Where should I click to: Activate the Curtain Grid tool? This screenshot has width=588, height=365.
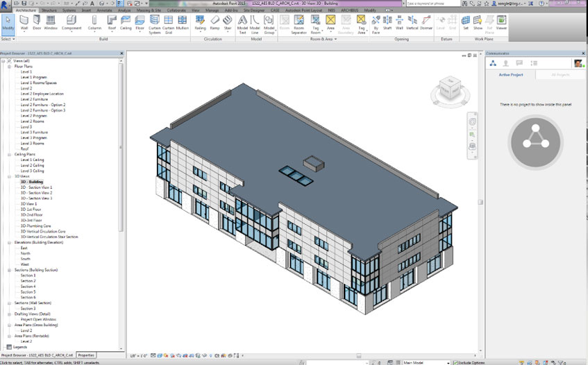coord(168,24)
